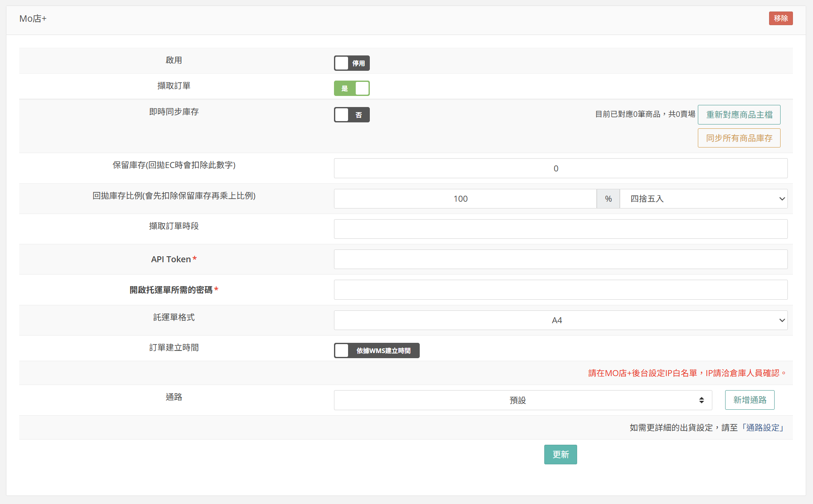Turn off the 擷取訂單 switch
Viewport: 813px width, 504px height.
pyautogui.click(x=351, y=88)
